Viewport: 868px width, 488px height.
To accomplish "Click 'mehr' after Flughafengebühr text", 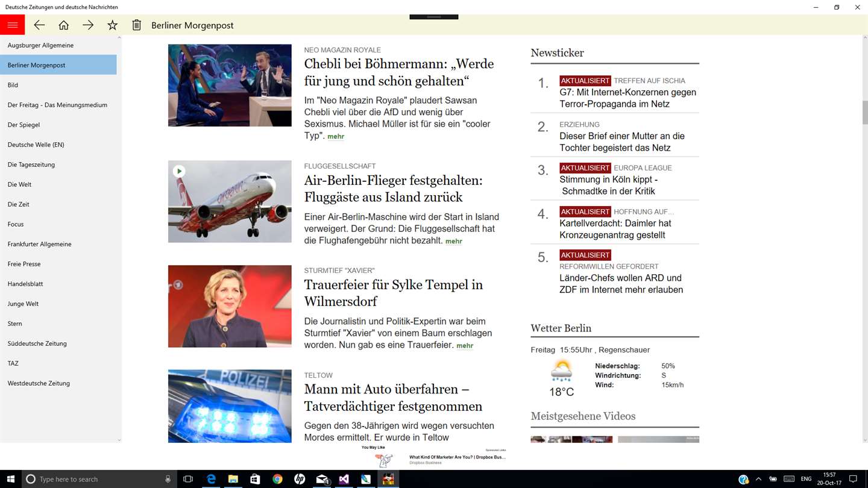I will (x=454, y=241).
